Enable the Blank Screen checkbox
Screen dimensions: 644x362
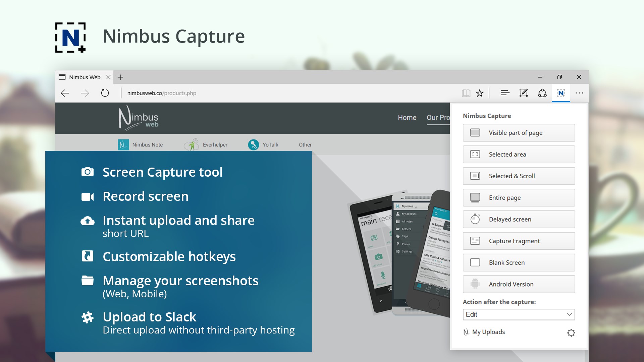[x=475, y=262]
